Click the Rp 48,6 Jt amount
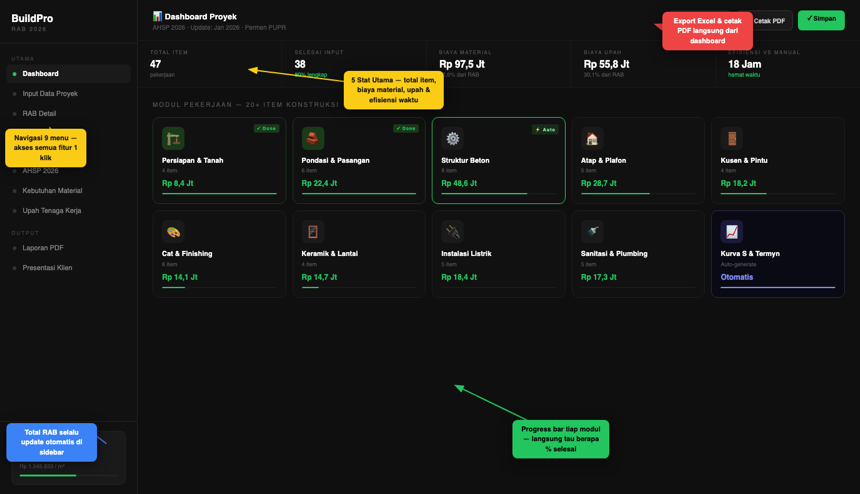Screen dimensions: 860x494 [x=459, y=183]
